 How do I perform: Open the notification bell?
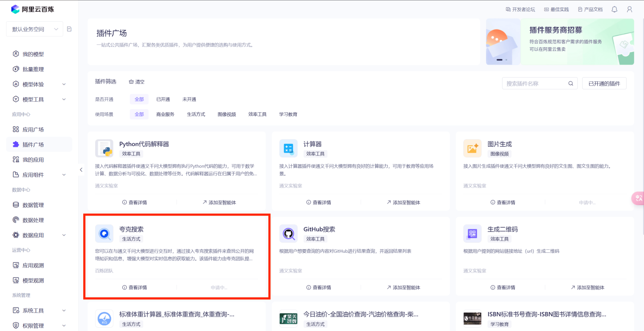(614, 9)
